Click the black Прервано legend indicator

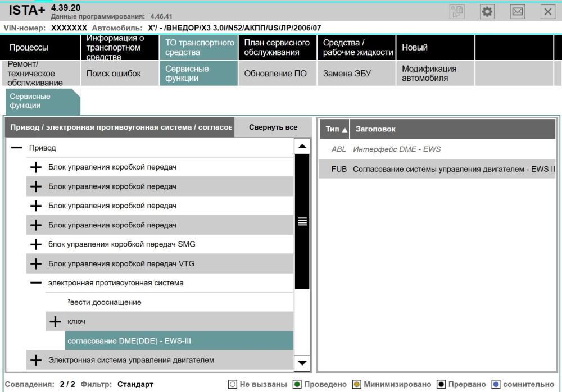pos(441,384)
